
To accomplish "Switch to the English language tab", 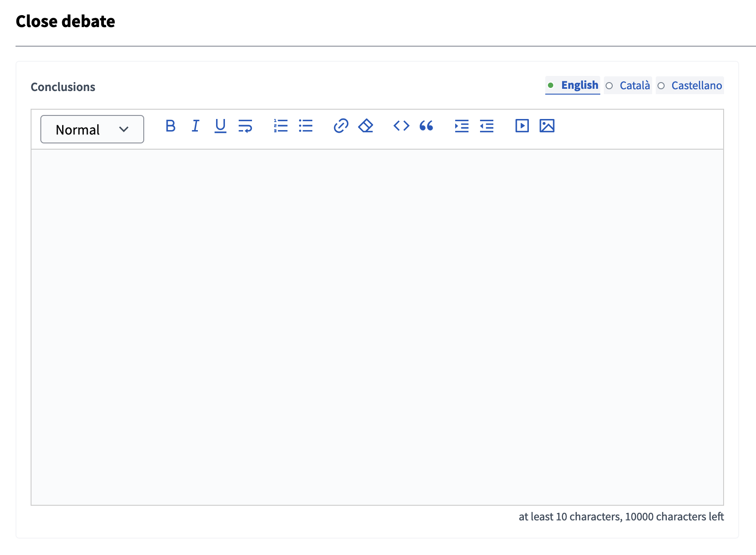I will (x=573, y=85).
